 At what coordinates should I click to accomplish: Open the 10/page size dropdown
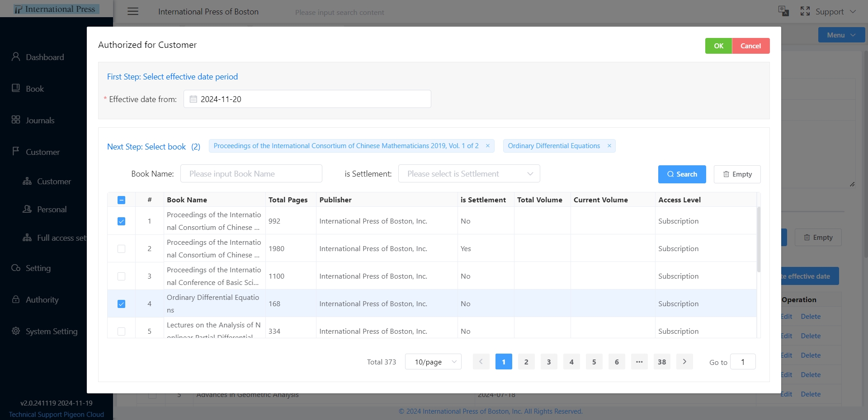tap(433, 362)
